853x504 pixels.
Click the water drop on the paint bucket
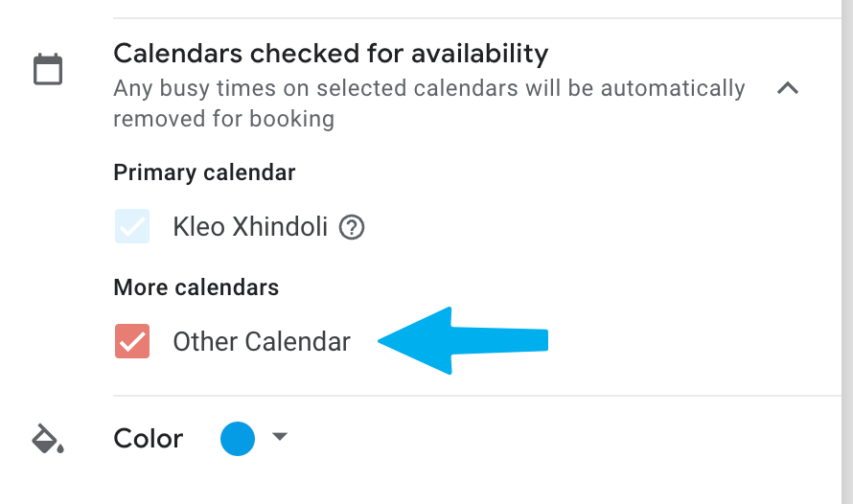[x=59, y=447]
